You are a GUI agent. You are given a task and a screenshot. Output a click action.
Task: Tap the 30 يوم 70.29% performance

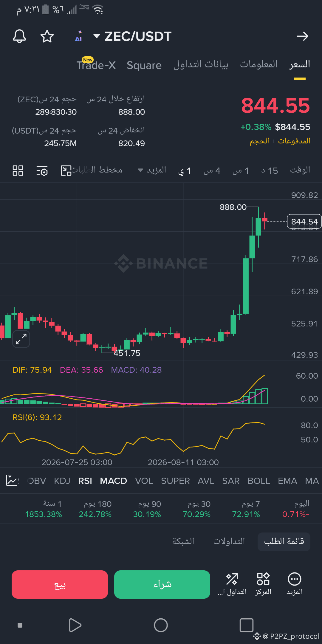(196, 509)
